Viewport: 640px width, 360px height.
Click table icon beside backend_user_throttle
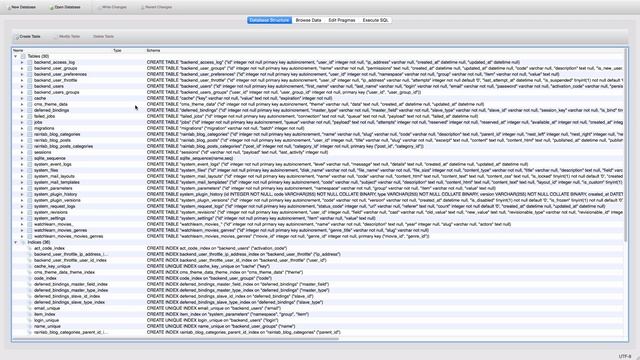[30, 80]
